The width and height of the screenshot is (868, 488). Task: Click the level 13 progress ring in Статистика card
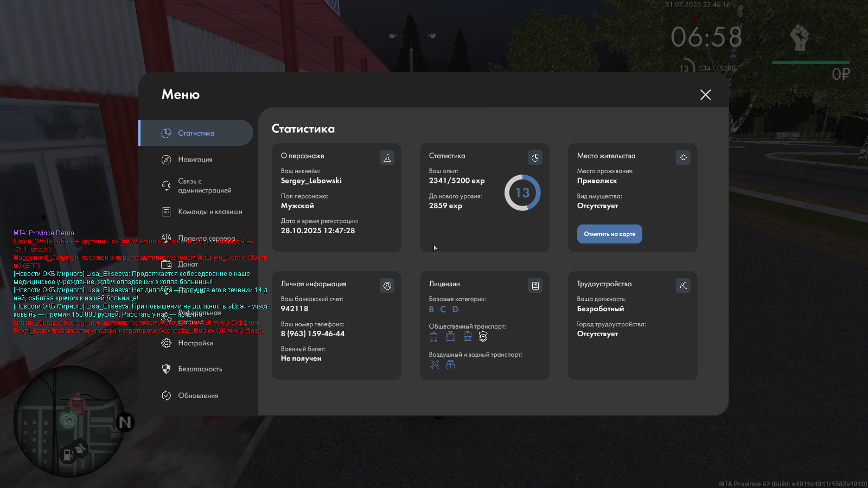point(522,192)
